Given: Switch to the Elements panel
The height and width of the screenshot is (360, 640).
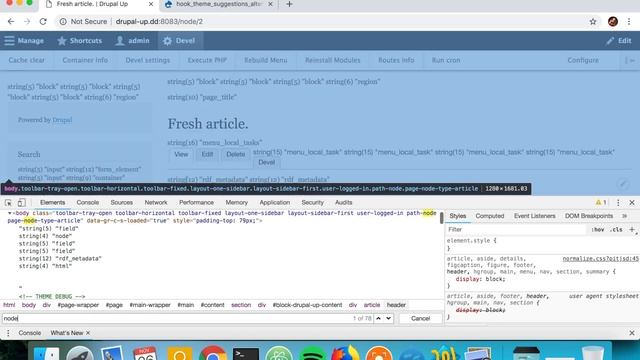Looking at the screenshot, I should coord(53,202).
